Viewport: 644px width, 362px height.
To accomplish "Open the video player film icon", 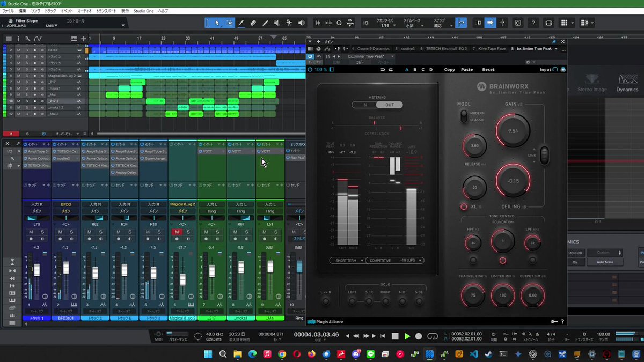I will pyautogui.click(x=548, y=23).
